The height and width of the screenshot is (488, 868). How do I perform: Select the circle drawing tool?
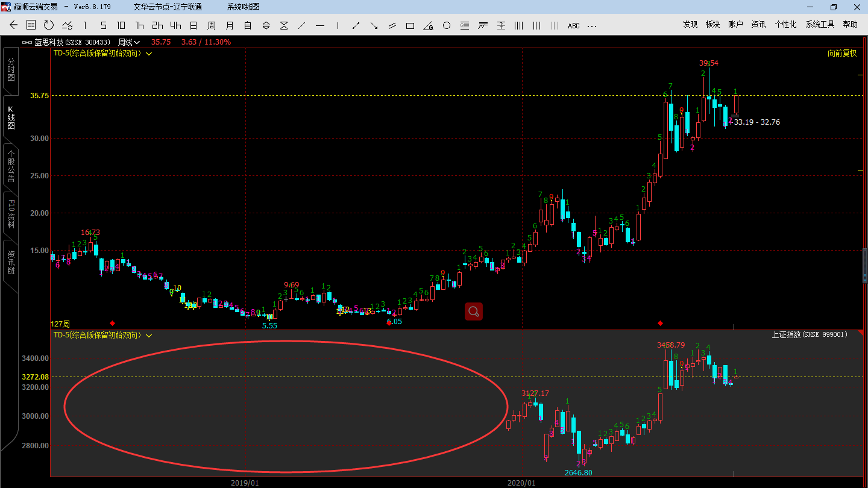point(447,25)
